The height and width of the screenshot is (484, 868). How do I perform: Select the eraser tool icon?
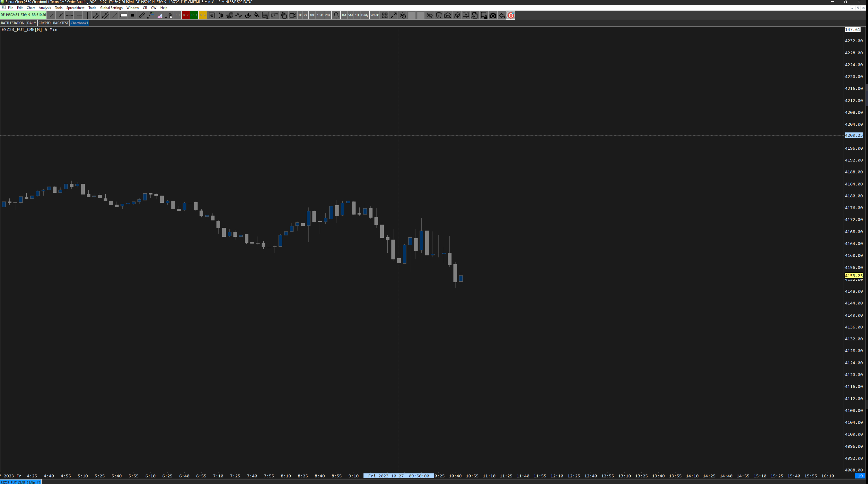(159, 15)
